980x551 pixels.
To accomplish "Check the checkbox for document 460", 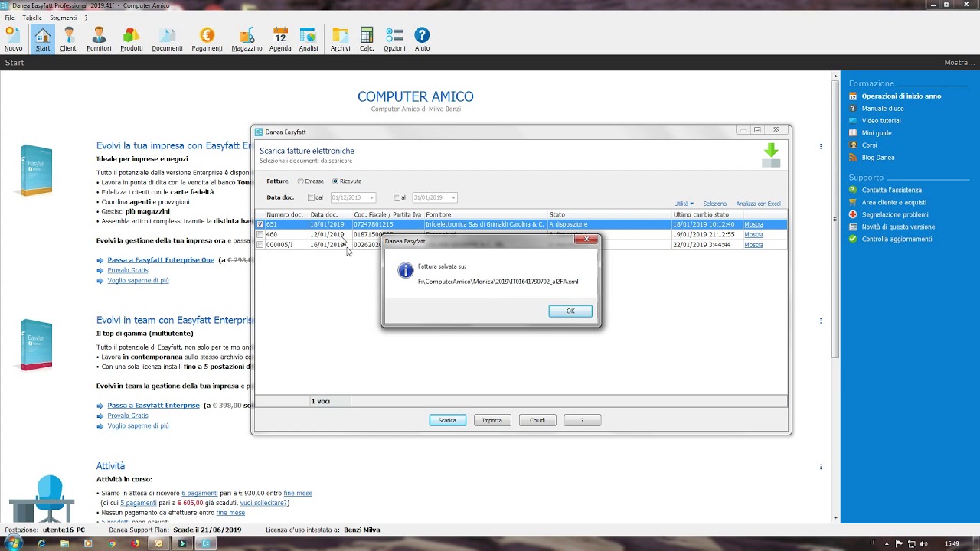I will tap(260, 234).
